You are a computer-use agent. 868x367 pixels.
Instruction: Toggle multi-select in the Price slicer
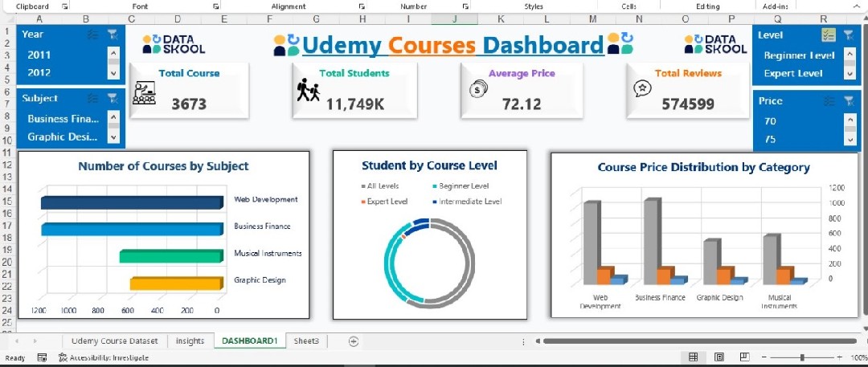point(829,100)
